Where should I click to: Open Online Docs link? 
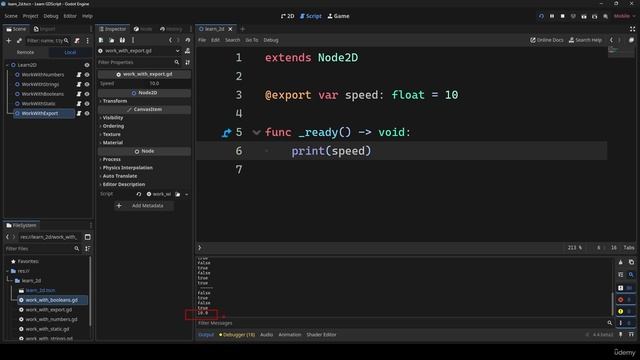(547, 40)
